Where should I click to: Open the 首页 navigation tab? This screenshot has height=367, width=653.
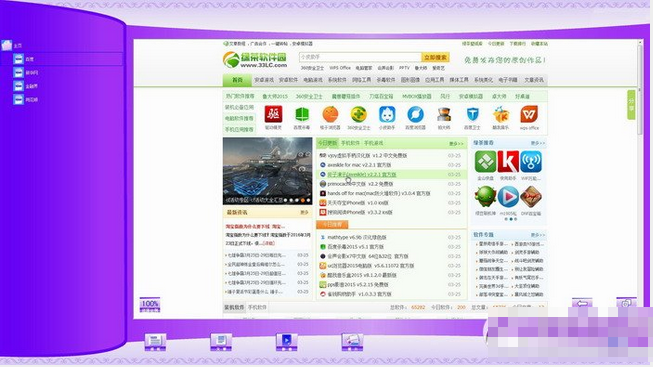click(x=237, y=80)
